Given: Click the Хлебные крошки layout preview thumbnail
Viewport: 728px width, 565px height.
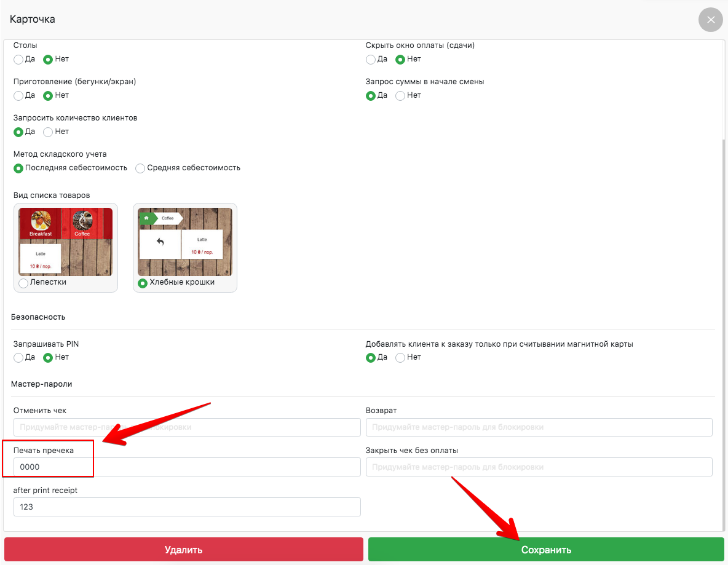Looking at the screenshot, I should tap(184, 242).
